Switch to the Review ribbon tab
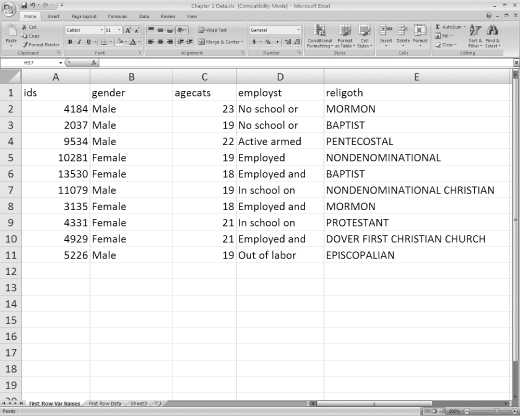Image resolution: width=520 pixels, height=416 pixels. pyautogui.click(x=168, y=16)
